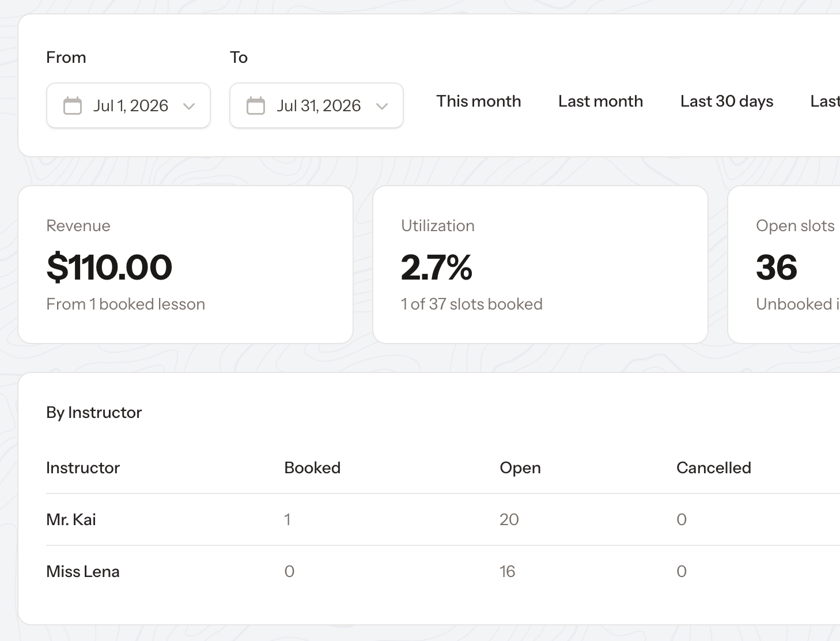
Task: Choose the Last 30 days range
Action: pyautogui.click(x=727, y=101)
